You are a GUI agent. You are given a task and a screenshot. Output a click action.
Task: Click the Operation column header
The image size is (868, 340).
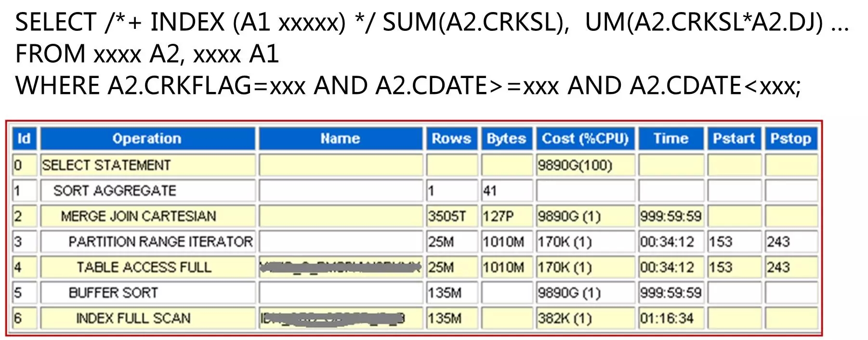tap(147, 139)
